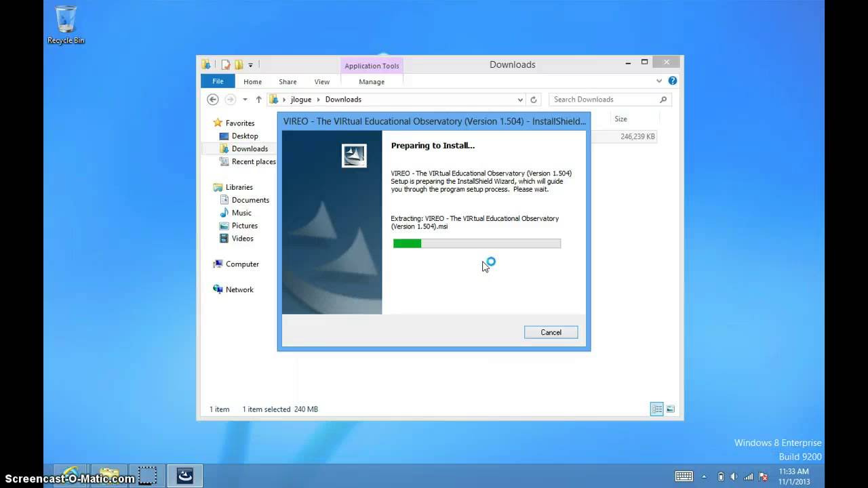The height and width of the screenshot is (488, 868).
Task: Sort by the Size column header
Action: point(620,119)
